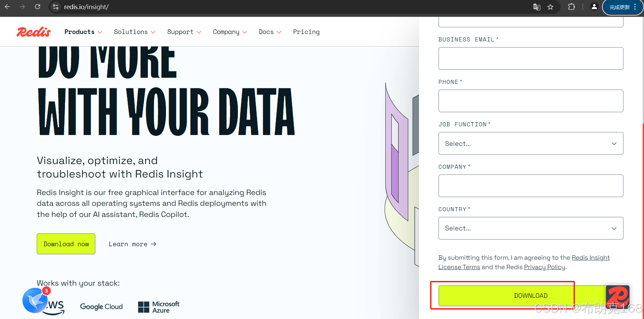Click the Business Email input field
Viewport: 644px width, 319px height.
point(531,59)
